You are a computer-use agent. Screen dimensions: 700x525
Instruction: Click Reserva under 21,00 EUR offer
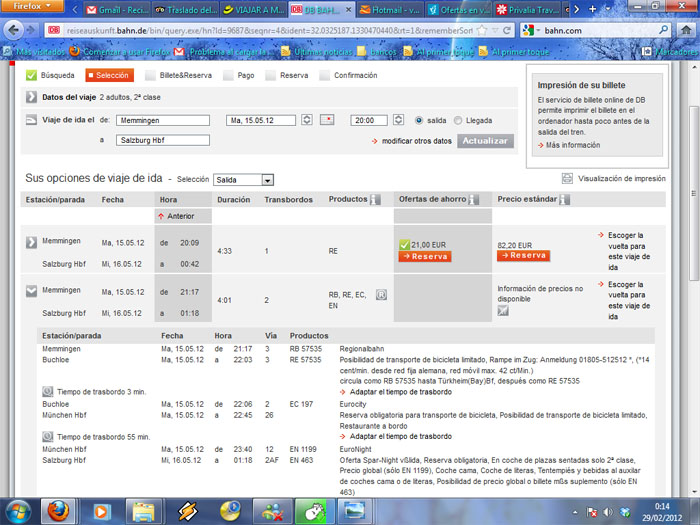pyautogui.click(x=425, y=256)
